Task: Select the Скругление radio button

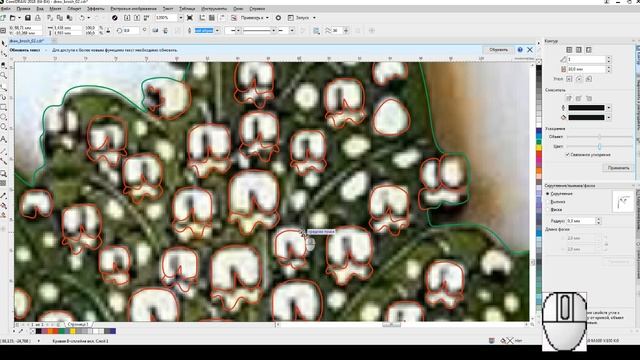Action: point(548,194)
